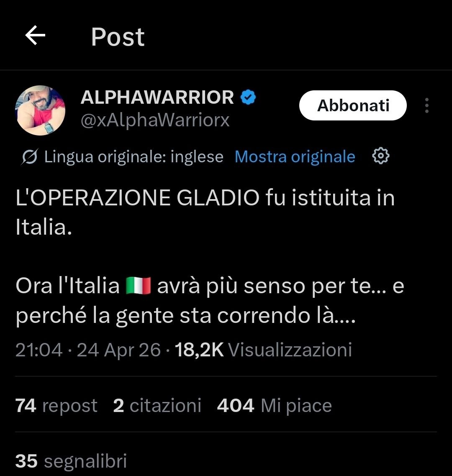Click the 18,2K Visualizzazioni count
Screen dimensions: 452x476
tap(263, 350)
